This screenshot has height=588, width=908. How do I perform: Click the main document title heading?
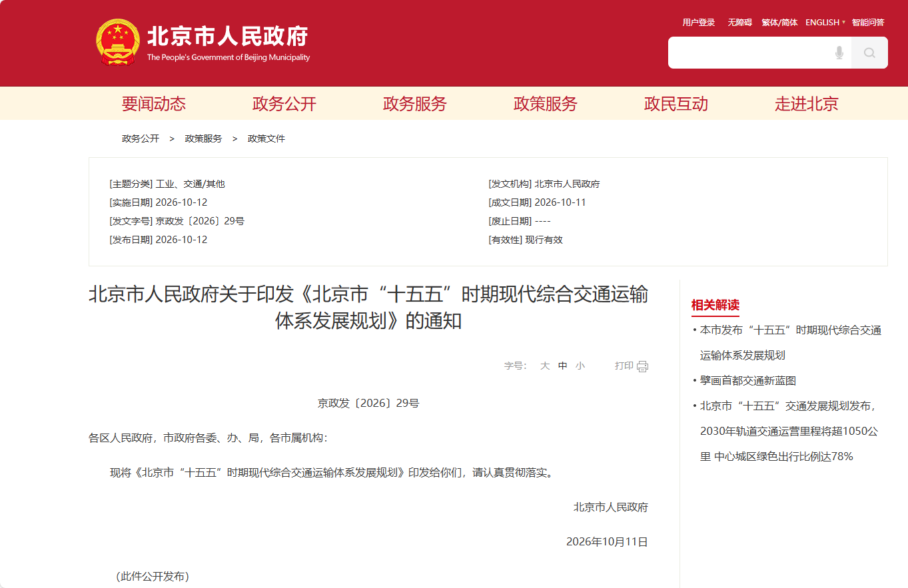[368, 308]
